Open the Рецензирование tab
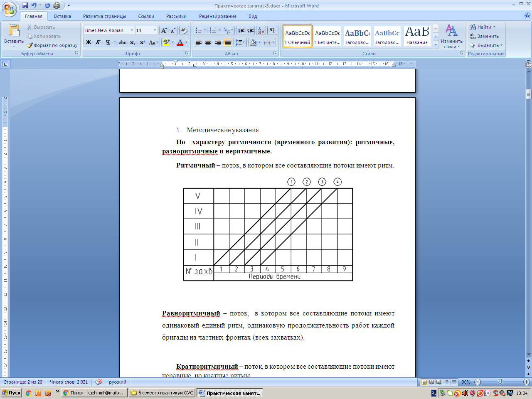The width and height of the screenshot is (532, 399). [217, 16]
